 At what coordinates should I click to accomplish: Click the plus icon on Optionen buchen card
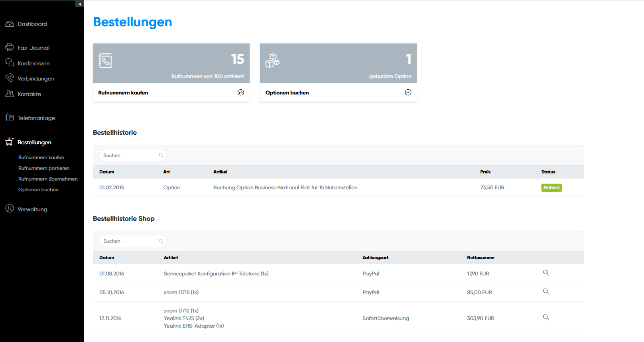coord(408,92)
